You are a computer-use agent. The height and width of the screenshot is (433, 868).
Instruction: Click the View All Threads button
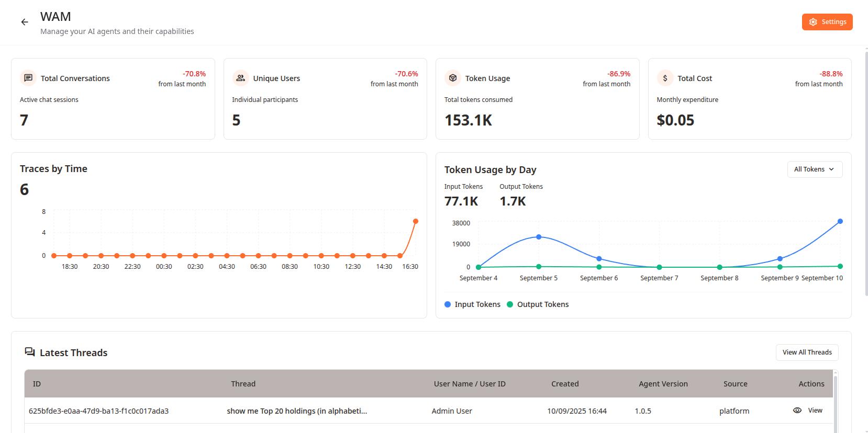[x=807, y=352]
